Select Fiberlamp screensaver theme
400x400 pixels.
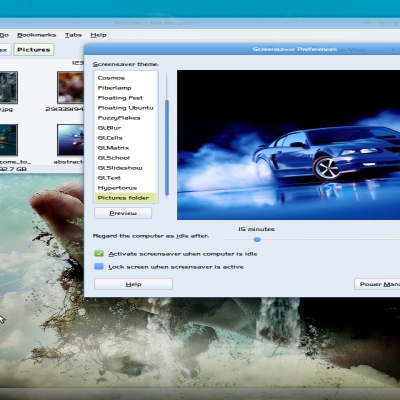tap(126, 88)
